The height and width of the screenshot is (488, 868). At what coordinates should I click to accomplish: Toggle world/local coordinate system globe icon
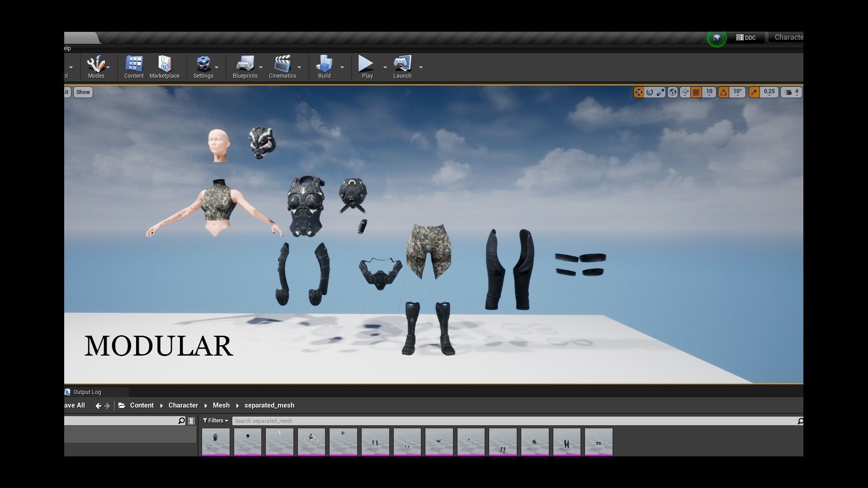tap(673, 92)
